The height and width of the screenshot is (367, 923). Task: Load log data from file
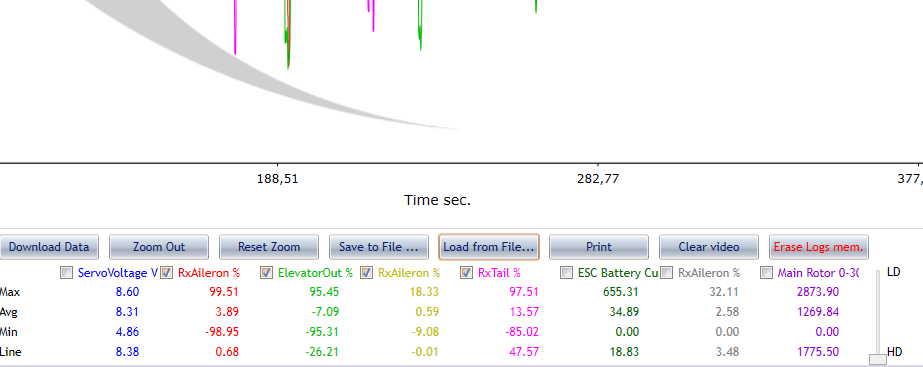click(489, 247)
